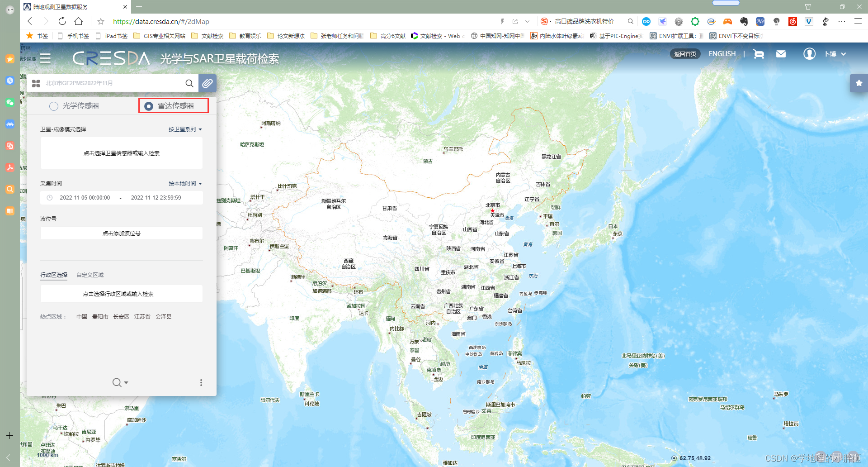Open browser main menu lines icon

point(858,21)
